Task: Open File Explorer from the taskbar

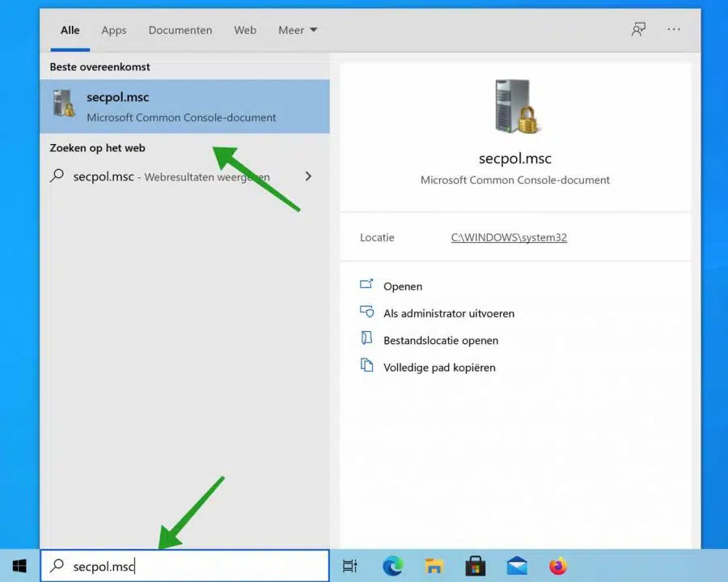Action: click(x=434, y=566)
